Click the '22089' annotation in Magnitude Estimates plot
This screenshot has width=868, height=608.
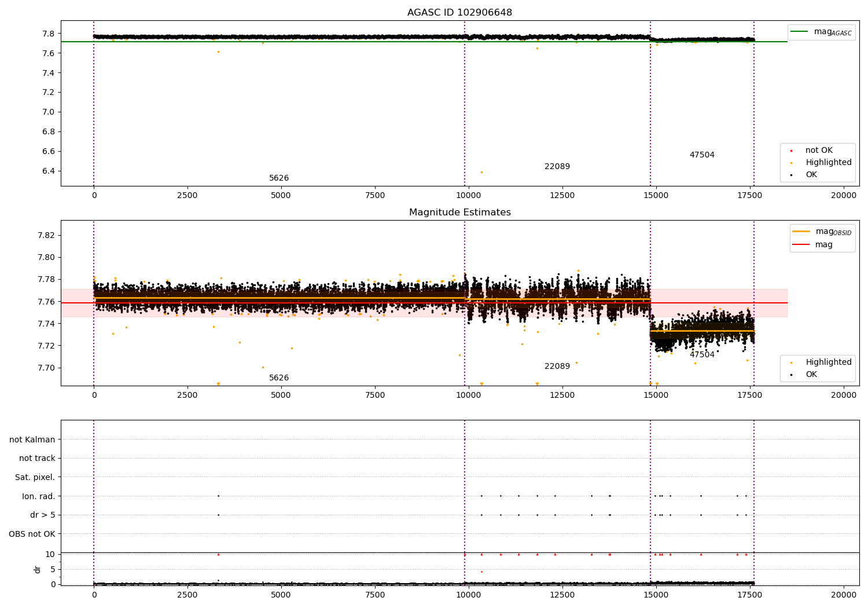click(x=557, y=367)
